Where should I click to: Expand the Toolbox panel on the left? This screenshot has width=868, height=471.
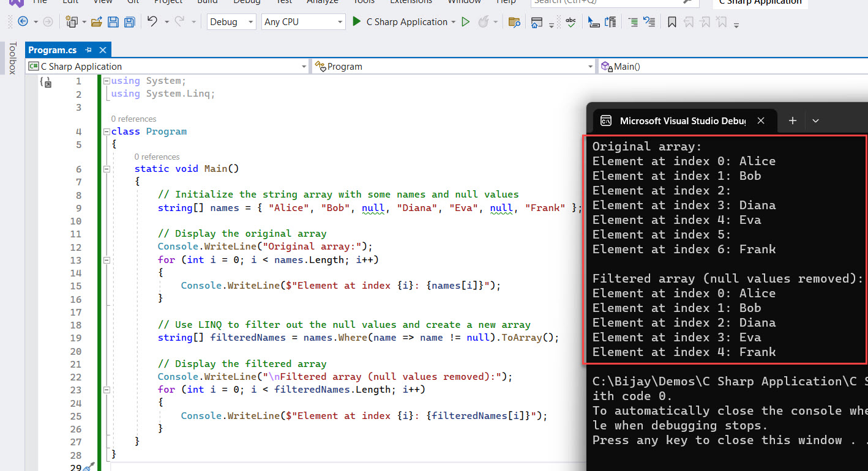tap(12, 58)
